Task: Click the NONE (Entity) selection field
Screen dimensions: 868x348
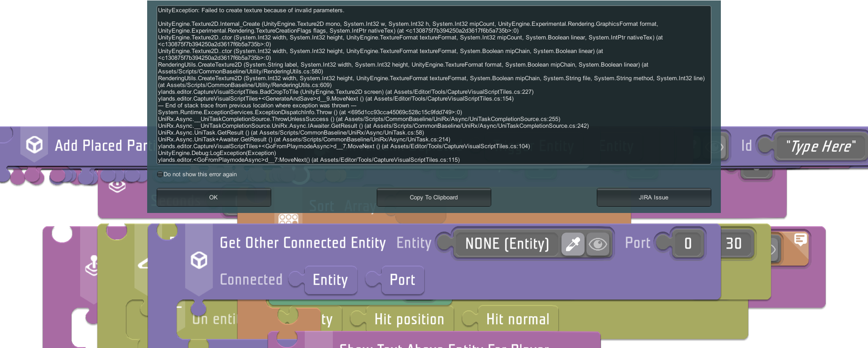Action: pyautogui.click(x=507, y=244)
